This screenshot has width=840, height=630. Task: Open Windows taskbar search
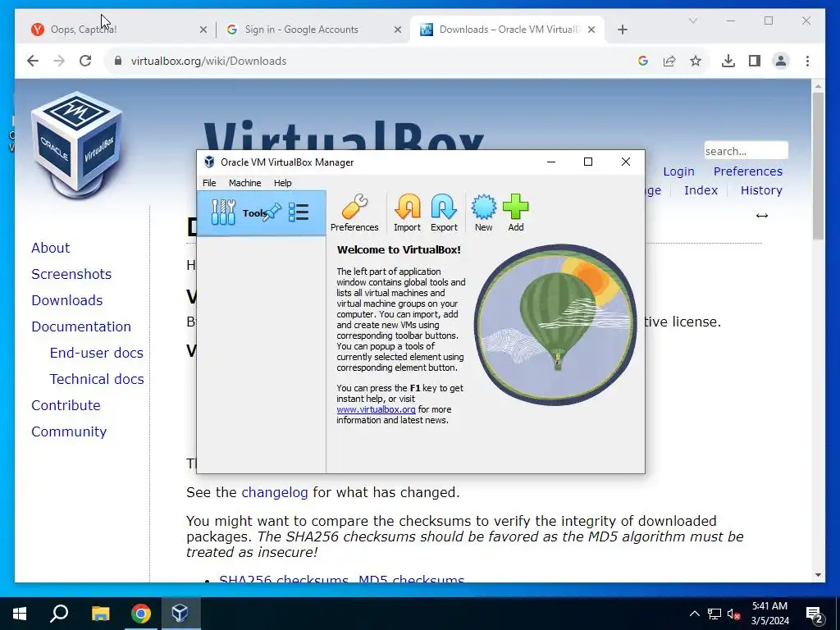59,614
